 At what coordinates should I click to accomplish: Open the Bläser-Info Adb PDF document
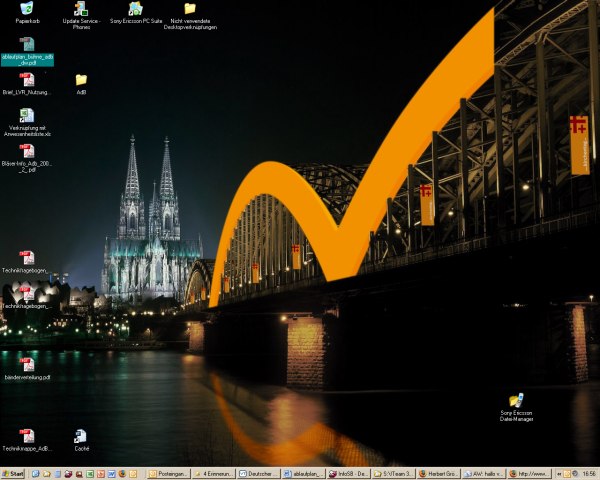(x=27, y=152)
